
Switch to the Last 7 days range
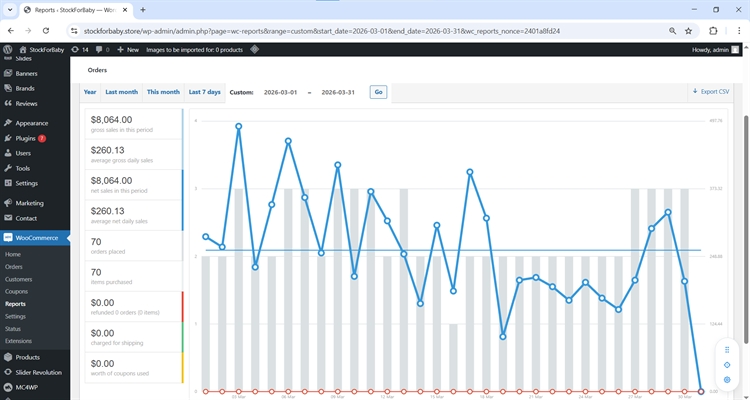pos(205,92)
